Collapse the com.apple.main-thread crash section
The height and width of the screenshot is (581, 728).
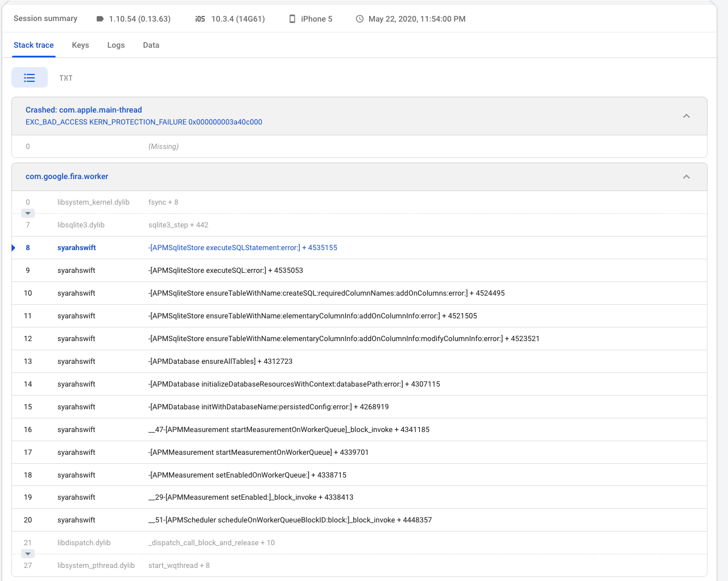point(686,115)
